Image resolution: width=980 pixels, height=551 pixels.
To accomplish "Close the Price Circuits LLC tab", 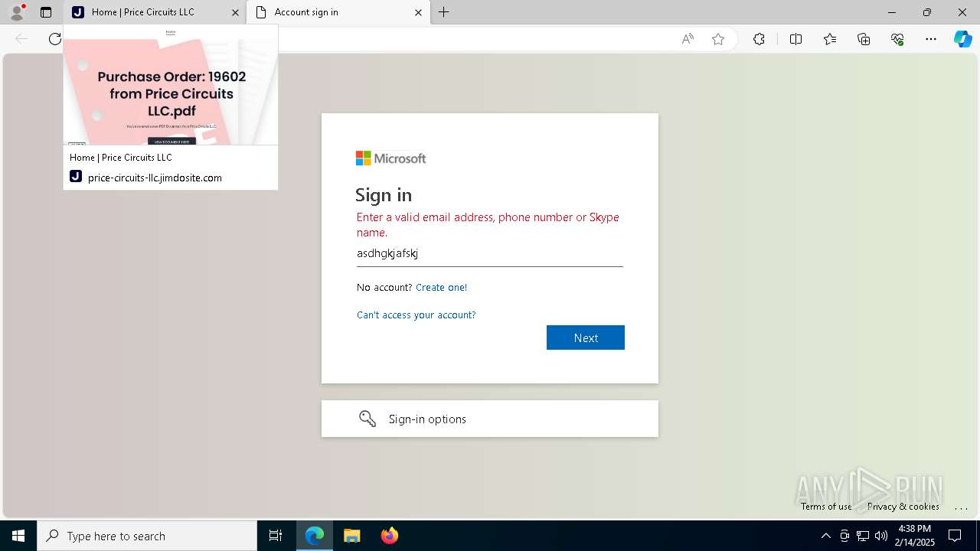I will (235, 12).
